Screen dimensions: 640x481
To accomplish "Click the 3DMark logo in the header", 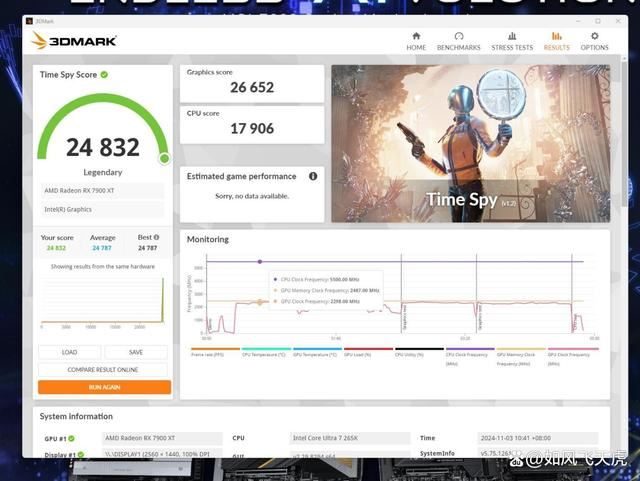I will pos(73,41).
